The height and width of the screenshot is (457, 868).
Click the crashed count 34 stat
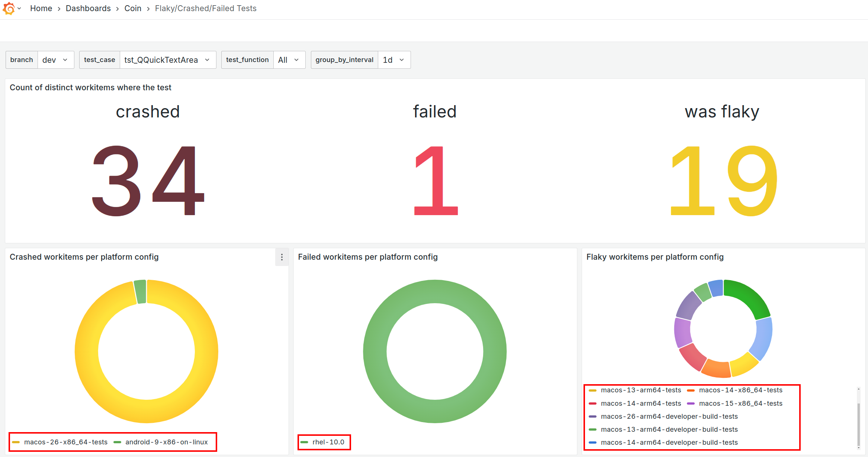[x=148, y=180]
